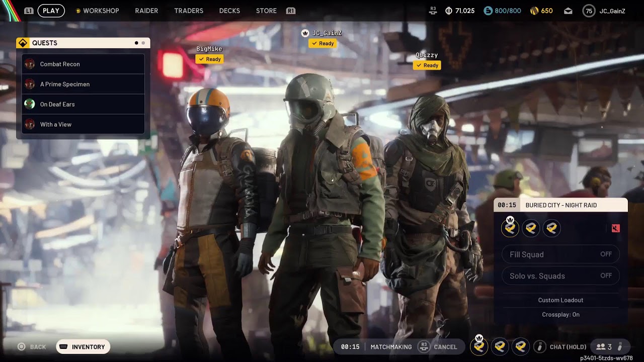644x362 pixels.
Task: Open the Combat Recon quest
Action: point(83,64)
